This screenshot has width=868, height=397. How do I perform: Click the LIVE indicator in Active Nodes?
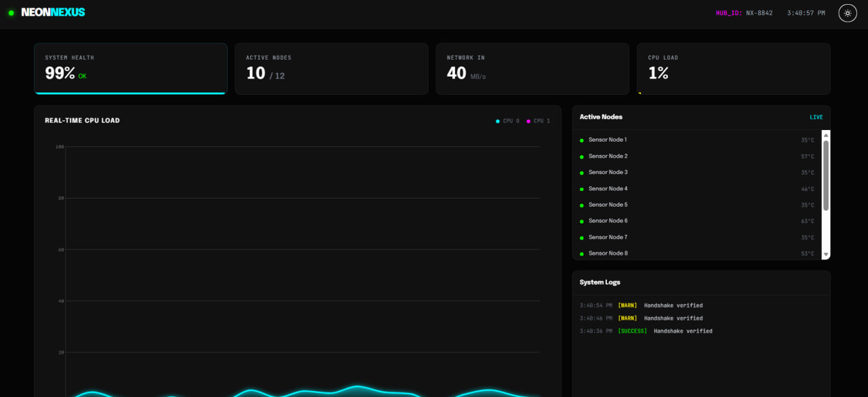click(816, 117)
